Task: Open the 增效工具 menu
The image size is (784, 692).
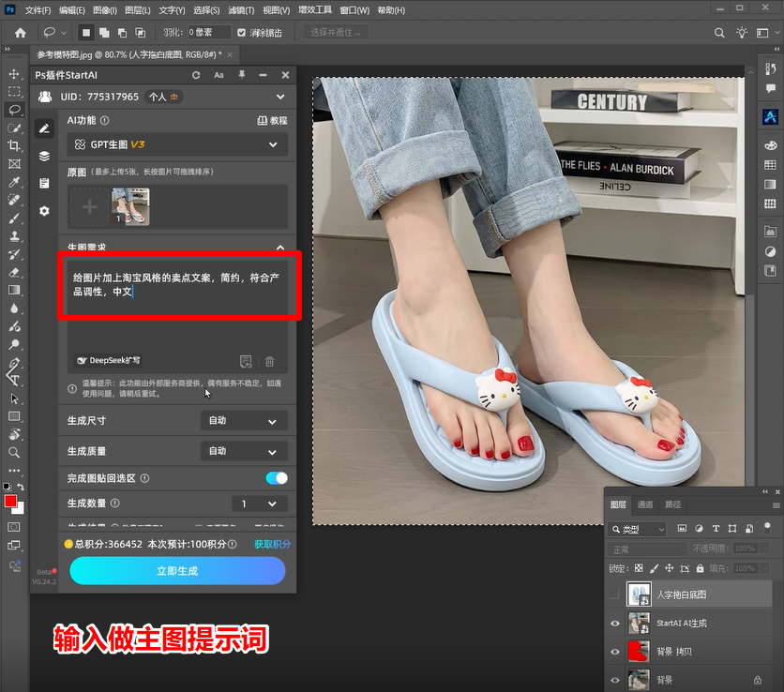Action: point(314,10)
